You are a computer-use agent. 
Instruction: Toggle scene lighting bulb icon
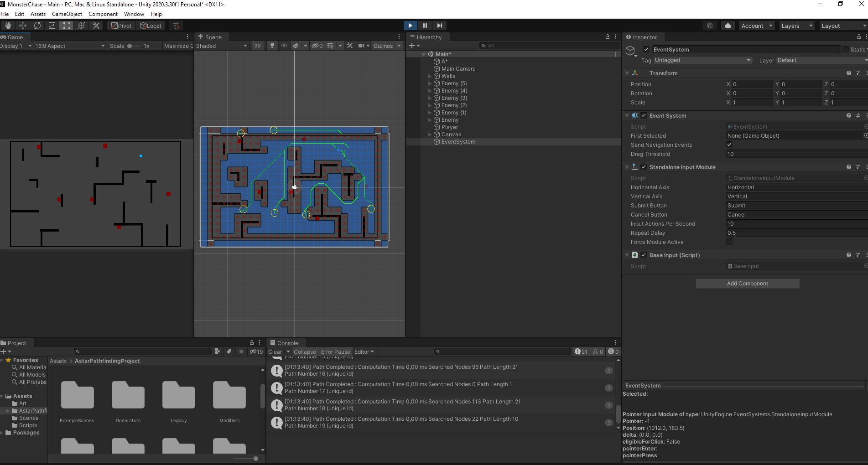pos(272,46)
